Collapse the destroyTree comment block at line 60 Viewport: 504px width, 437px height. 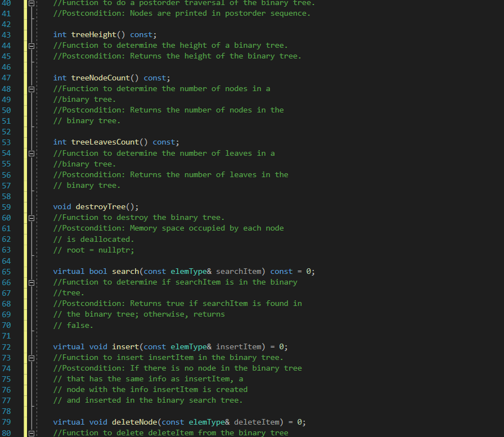[32, 218]
